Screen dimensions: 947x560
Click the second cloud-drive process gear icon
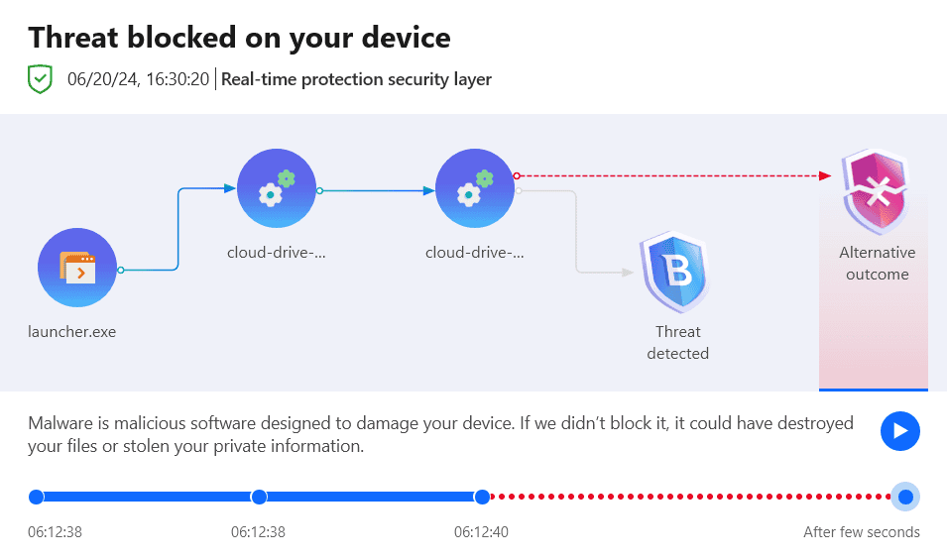[x=475, y=188]
